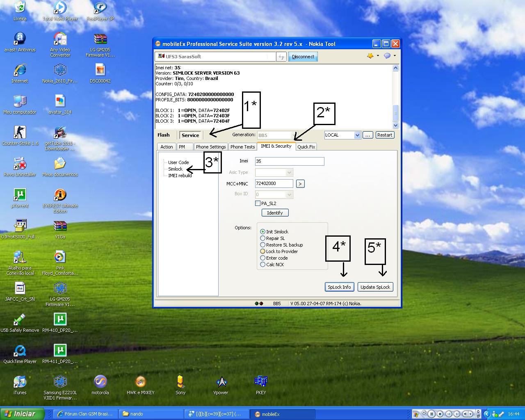Open the Box ID dropdown

pos(289,194)
